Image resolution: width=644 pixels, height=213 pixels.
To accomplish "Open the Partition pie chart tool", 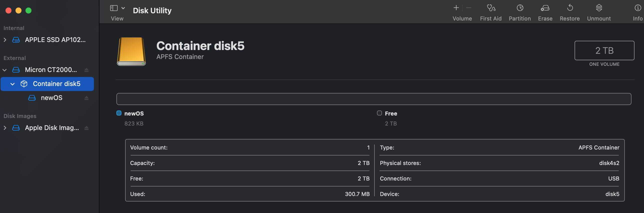I will pyautogui.click(x=520, y=8).
